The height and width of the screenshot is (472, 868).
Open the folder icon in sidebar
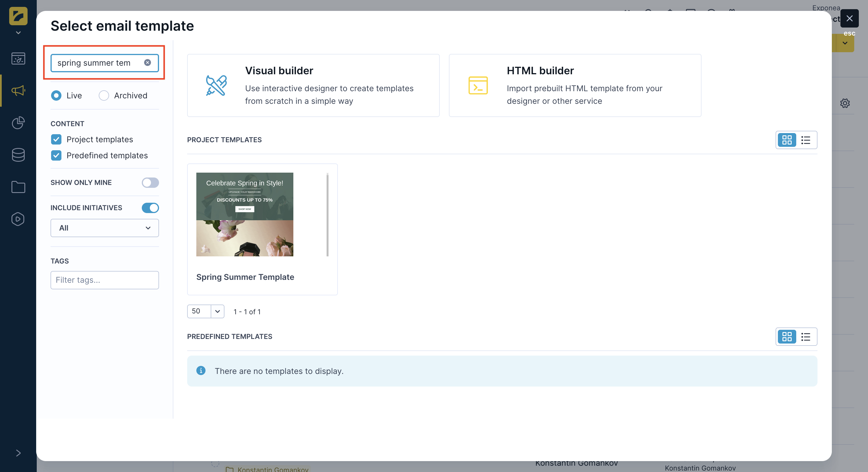18,187
